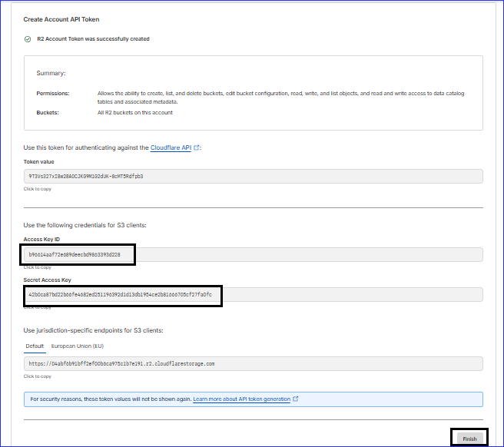Viewport: 504px width, 447px height.
Task: Click 'Click to copy' under Secret Access Key
Action: 38,307
